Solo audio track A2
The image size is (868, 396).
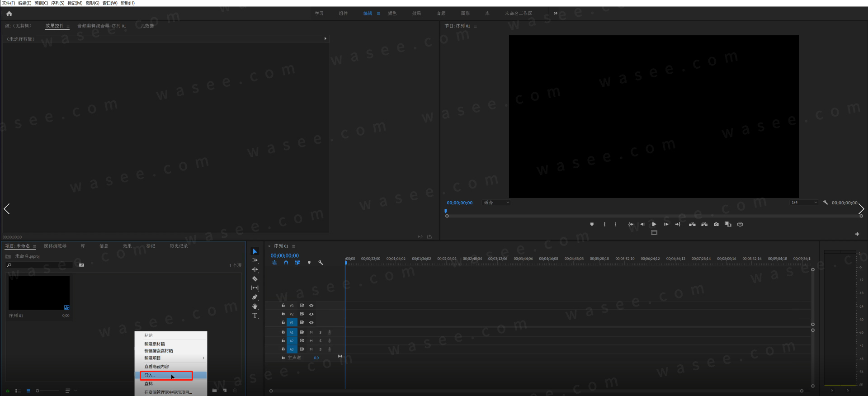[321, 341]
